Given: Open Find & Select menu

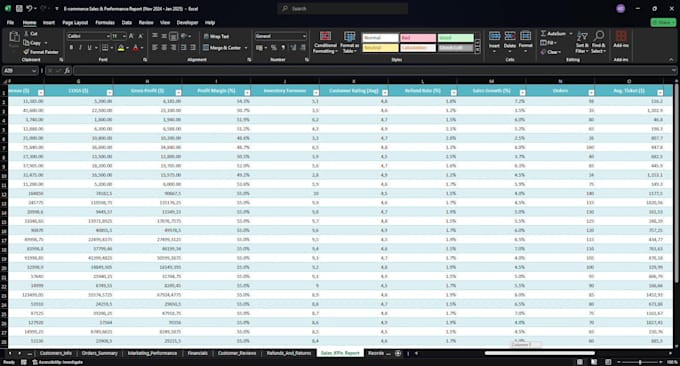Looking at the screenshot, I should 598,42.
